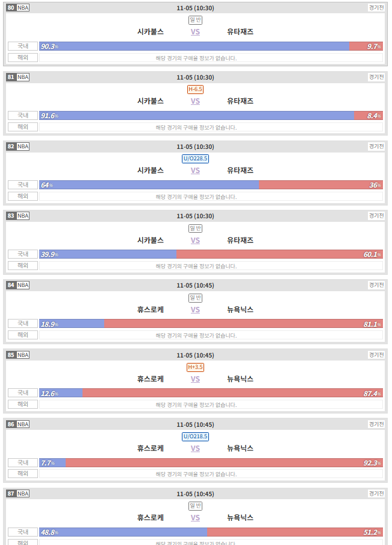
Task: Click the H-6.5 handicap badge in match 81
Action: 195,89
